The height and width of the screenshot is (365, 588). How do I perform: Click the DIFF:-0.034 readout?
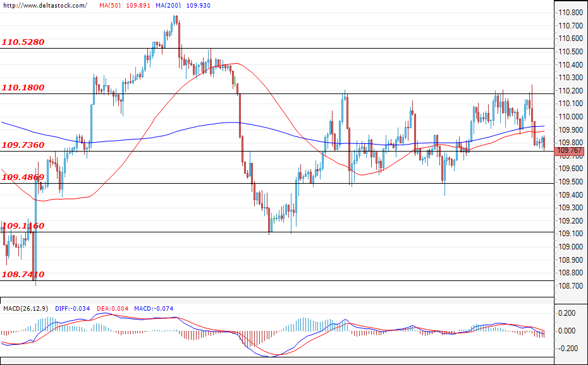click(x=72, y=308)
